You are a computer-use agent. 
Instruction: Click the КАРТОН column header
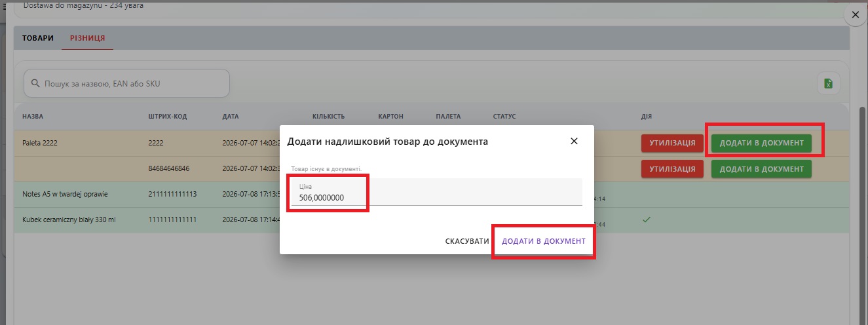point(390,117)
